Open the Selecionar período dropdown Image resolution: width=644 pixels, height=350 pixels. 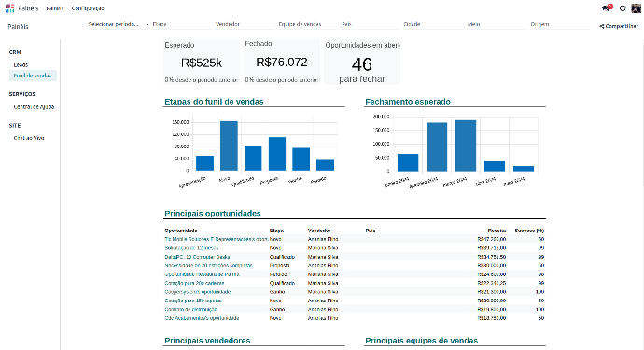[118, 24]
